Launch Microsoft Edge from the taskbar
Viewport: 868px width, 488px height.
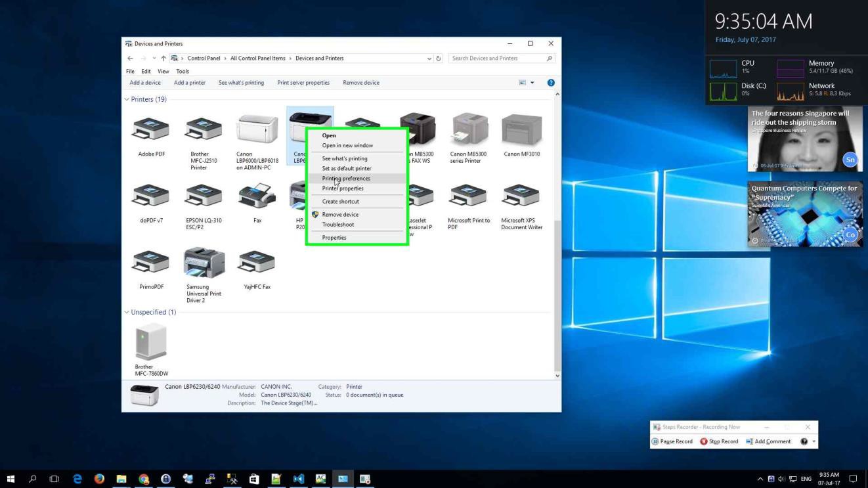pyautogui.click(x=77, y=479)
